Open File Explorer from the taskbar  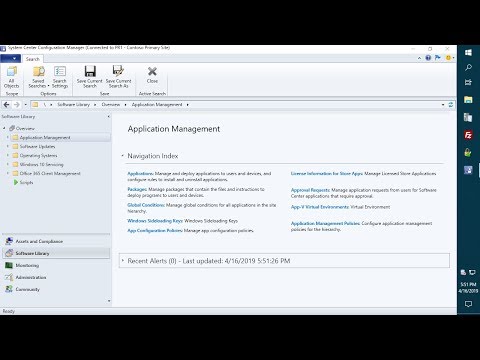468,100
